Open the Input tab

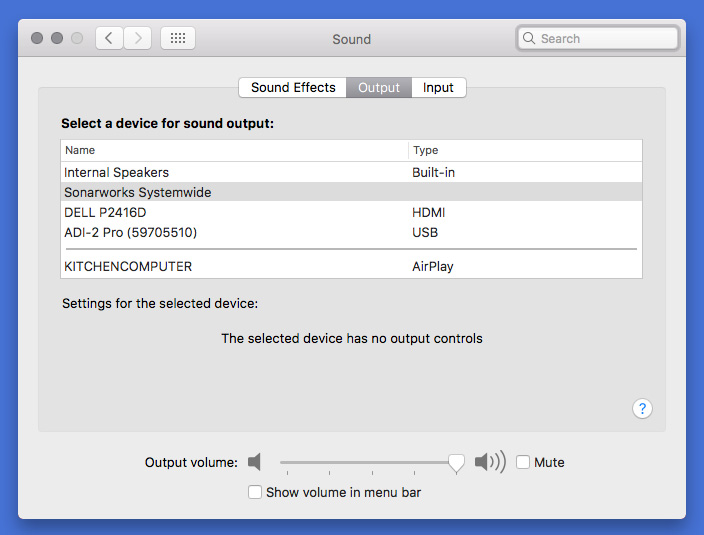coord(438,87)
